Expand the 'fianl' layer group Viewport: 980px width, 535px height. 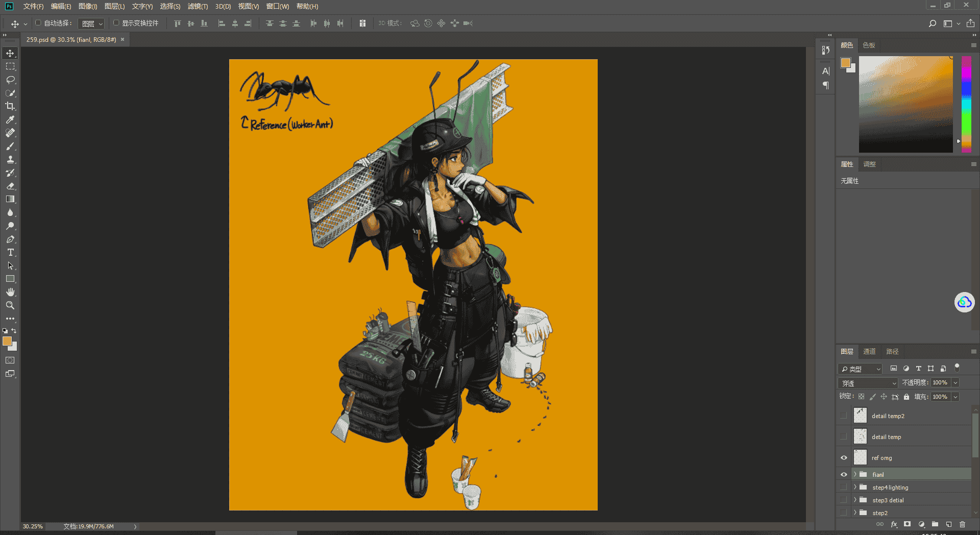[x=855, y=474]
